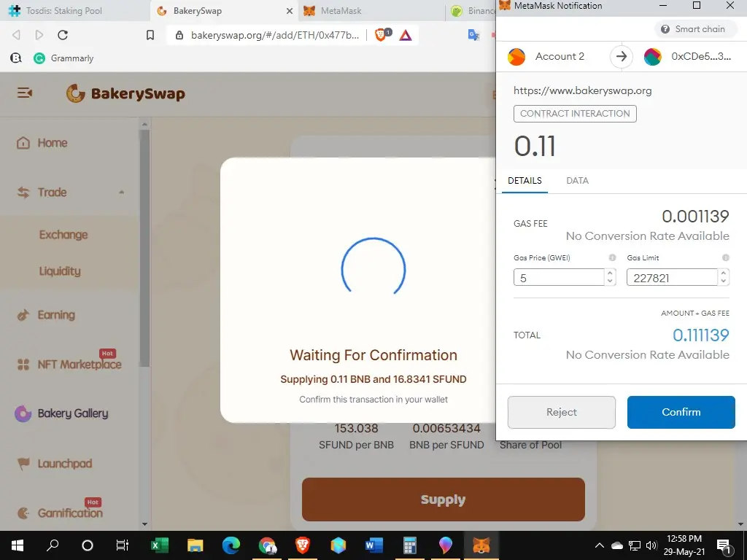Open Liquidity in the sidebar

pyautogui.click(x=60, y=271)
